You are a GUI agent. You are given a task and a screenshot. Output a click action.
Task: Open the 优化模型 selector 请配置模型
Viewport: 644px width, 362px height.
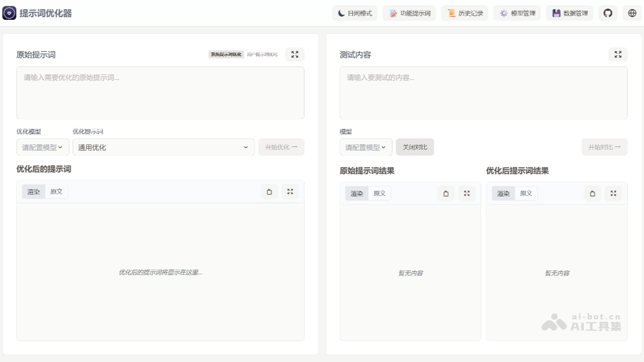pyautogui.click(x=42, y=146)
